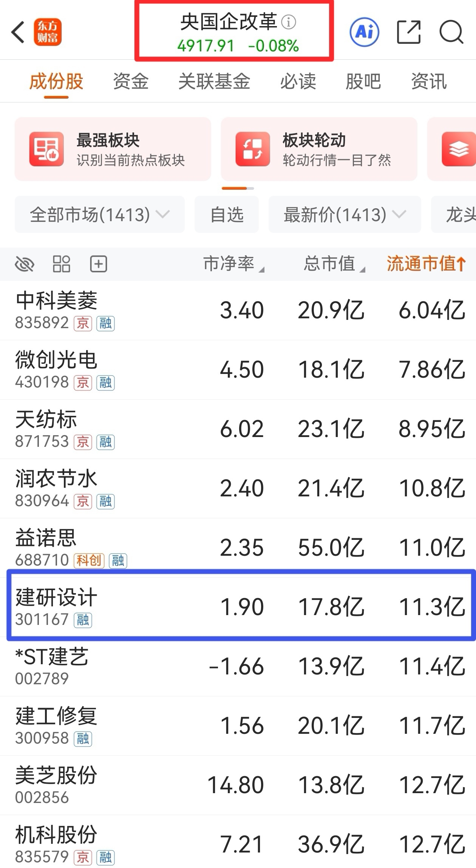Toggle the 自选 filter chip

[227, 215]
